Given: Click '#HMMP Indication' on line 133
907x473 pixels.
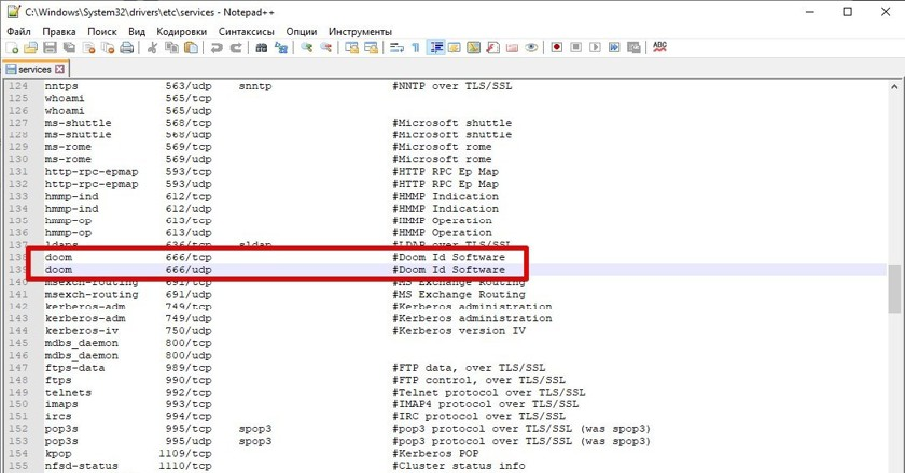Looking at the screenshot, I should 445,197.
